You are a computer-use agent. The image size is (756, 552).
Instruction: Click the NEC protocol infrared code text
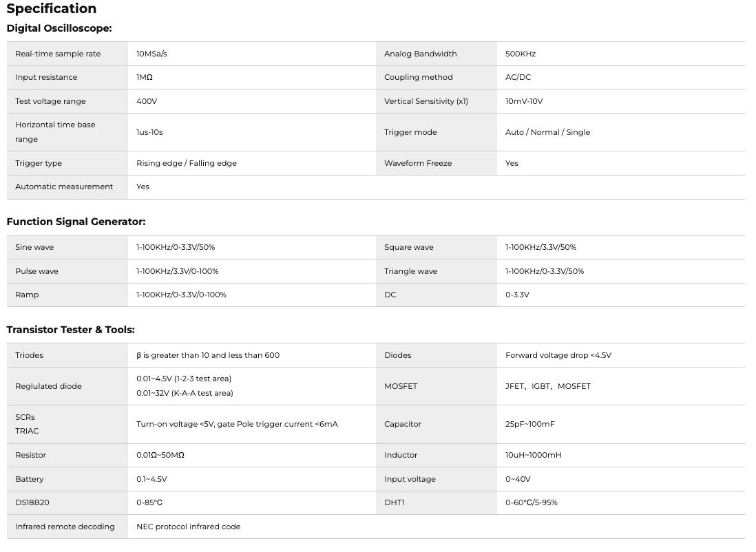click(x=188, y=527)
